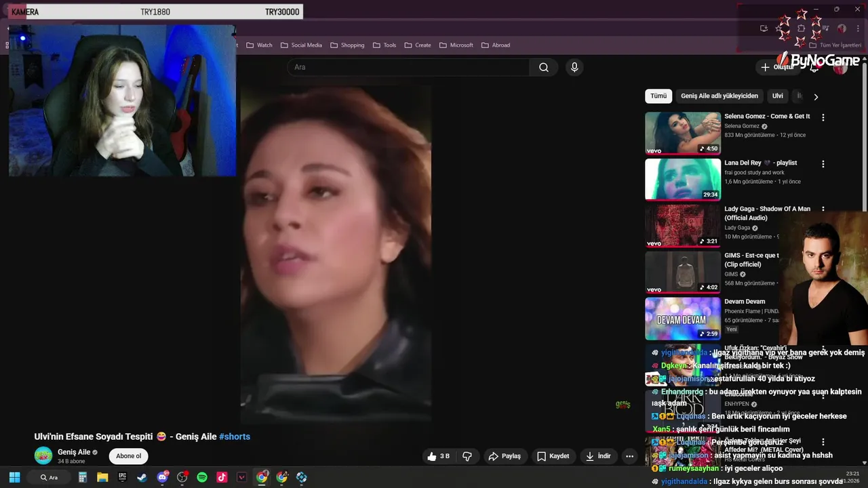Open the Social Media bookmarks folder
The width and height of the screenshot is (868, 488).
tap(301, 45)
